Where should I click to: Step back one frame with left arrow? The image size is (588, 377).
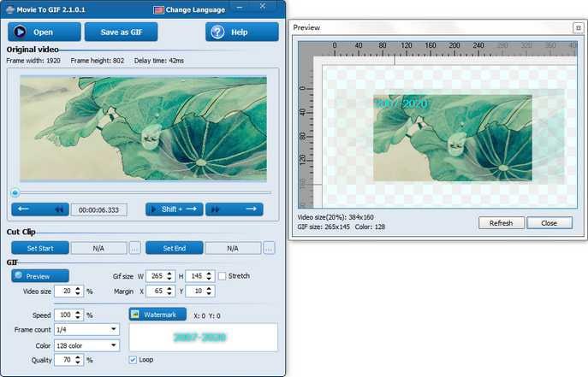click(24, 209)
